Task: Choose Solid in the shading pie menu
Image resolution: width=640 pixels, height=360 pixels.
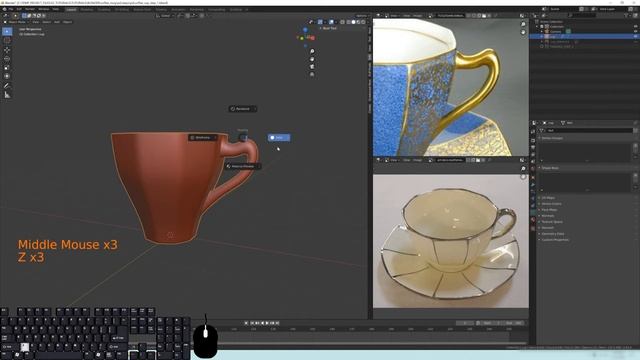Action: [279, 138]
